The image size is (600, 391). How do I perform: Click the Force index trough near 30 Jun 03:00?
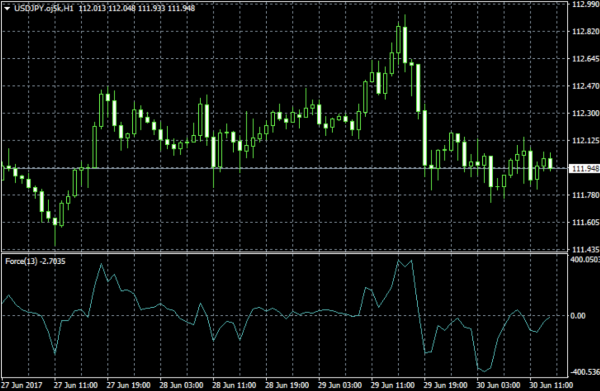click(x=484, y=371)
